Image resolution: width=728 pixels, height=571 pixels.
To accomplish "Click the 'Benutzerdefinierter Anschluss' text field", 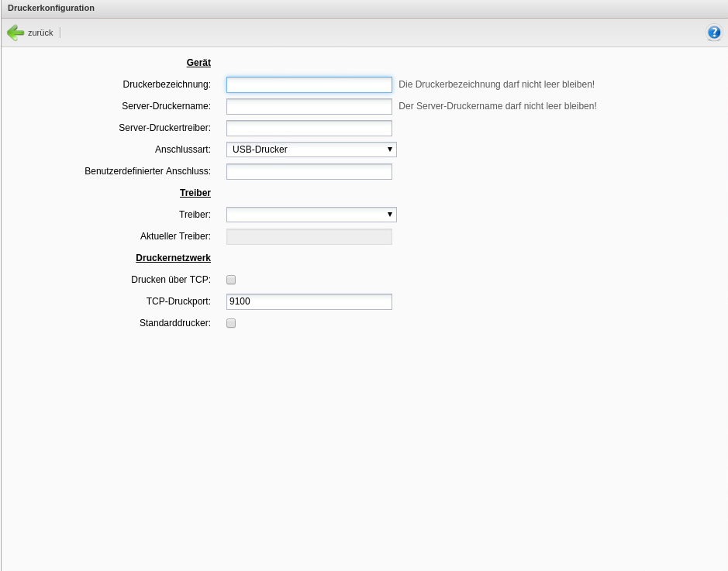I will pyautogui.click(x=309, y=171).
